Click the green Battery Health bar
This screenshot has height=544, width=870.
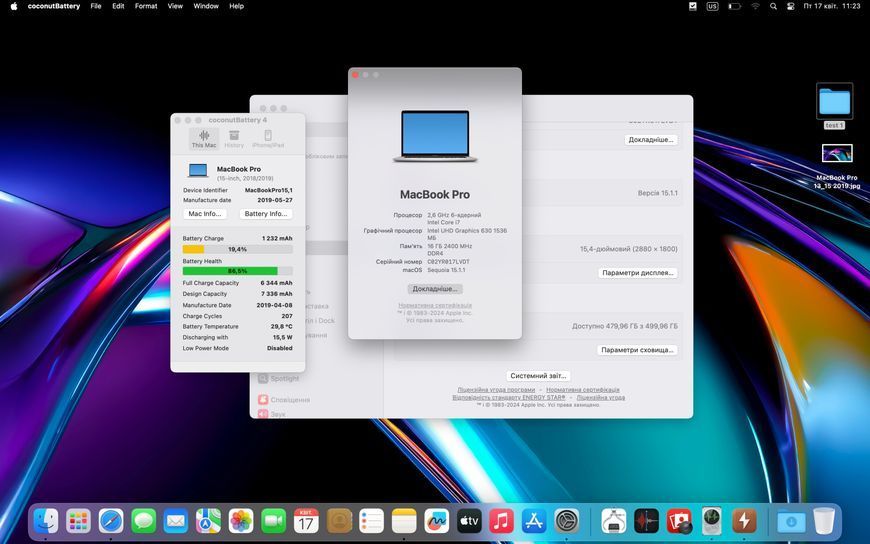(x=237, y=271)
